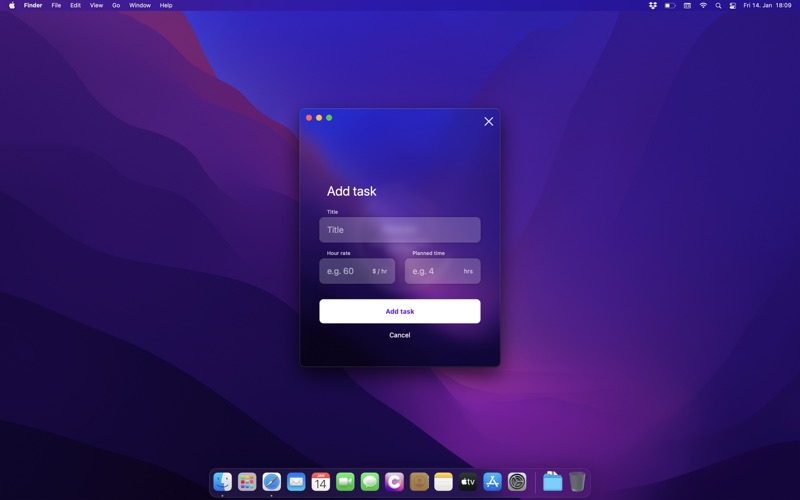The width and height of the screenshot is (800, 500).
Task: Open Launchpad from the Dock
Action: point(247,482)
